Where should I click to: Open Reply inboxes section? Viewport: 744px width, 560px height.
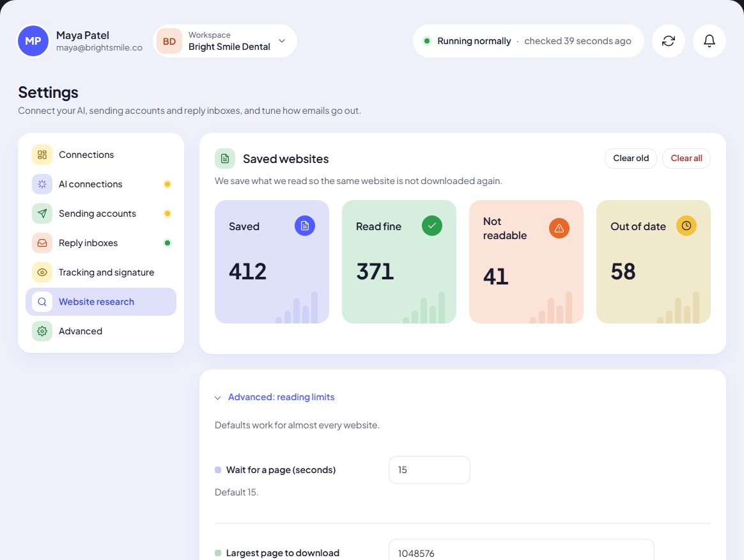tap(101, 243)
